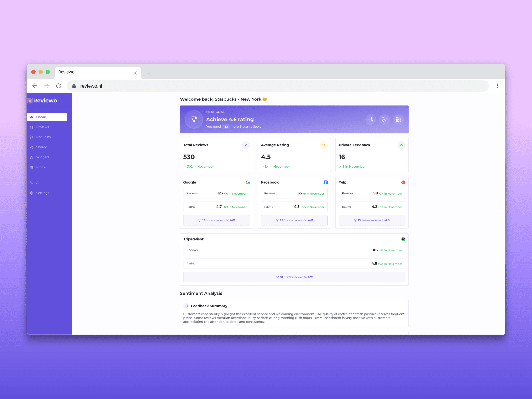Click the trophy icon in Next Goal banner
Image resolution: width=532 pixels, height=399 pixels.
[194, 119]
